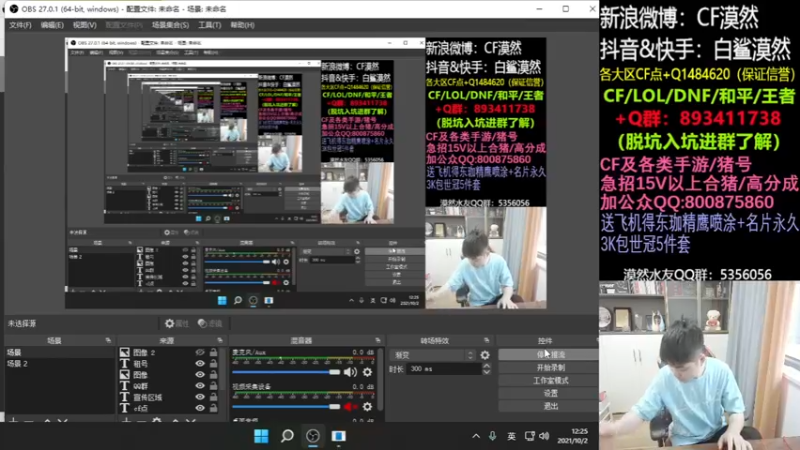Image resolution: width=800 pixels, height=450 pixels.
Task: Show the hidden 图像 2 source
Action: coord(200,352)
